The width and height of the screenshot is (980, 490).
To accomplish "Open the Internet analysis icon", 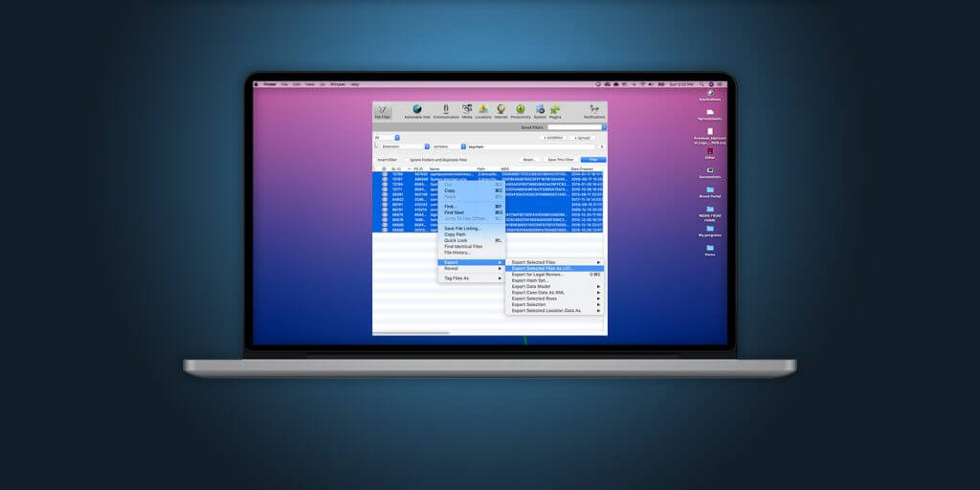I will 501,111.
